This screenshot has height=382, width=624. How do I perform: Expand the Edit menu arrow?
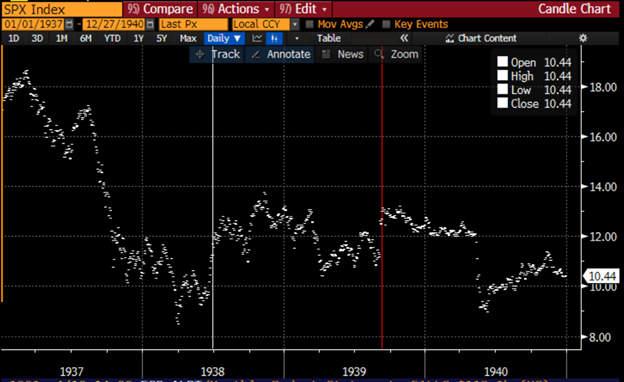click(x=325, y=9)
